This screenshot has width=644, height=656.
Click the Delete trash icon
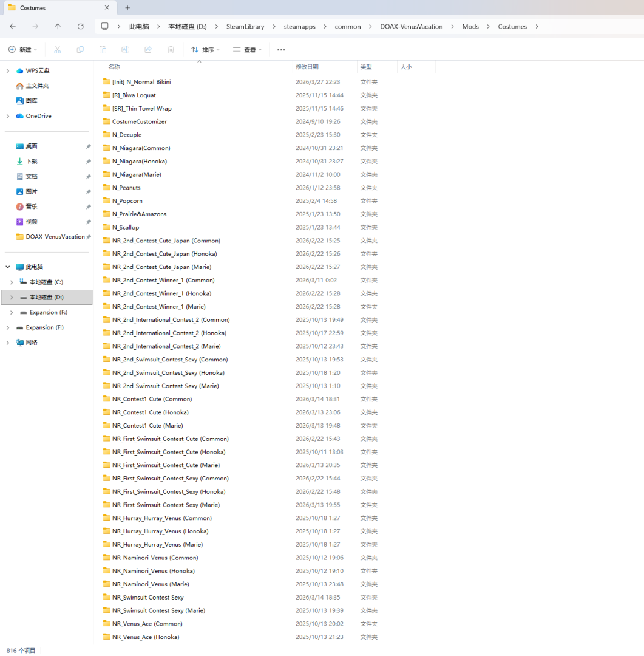tap(171, 50)
